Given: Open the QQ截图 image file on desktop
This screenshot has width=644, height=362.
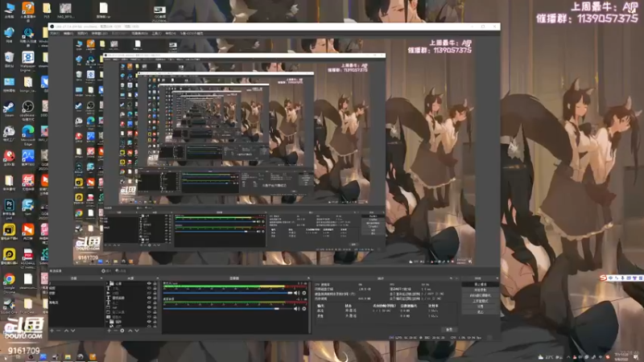Looking at the screenshot, I should pyautogui.click(x=159, y=12).
